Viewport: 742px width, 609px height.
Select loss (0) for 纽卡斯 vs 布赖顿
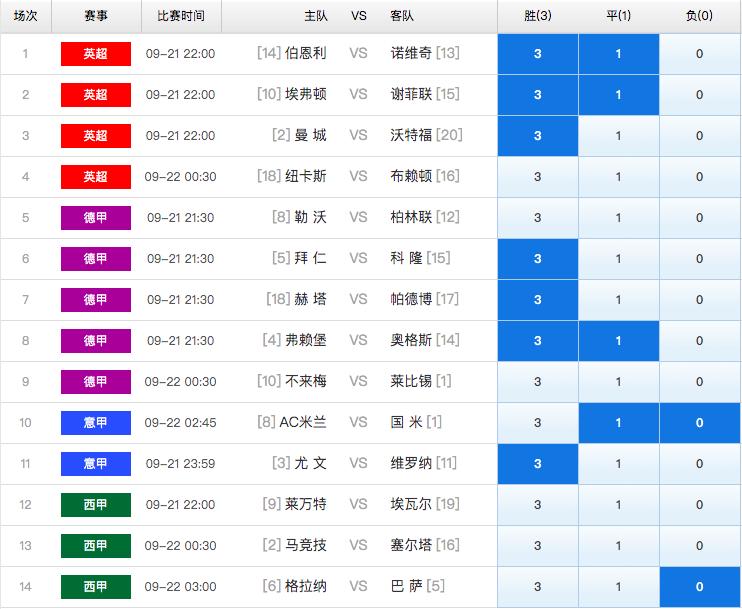tap(699, 177)
